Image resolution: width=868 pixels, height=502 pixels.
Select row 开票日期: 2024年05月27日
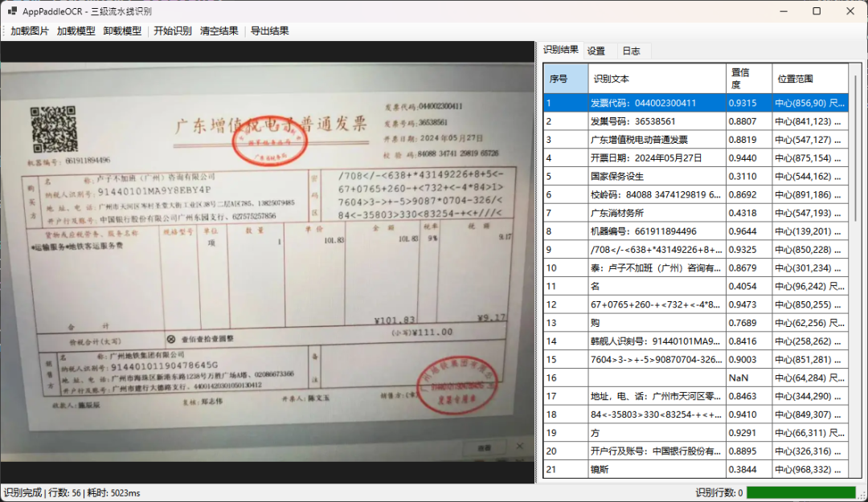point(695,157)
